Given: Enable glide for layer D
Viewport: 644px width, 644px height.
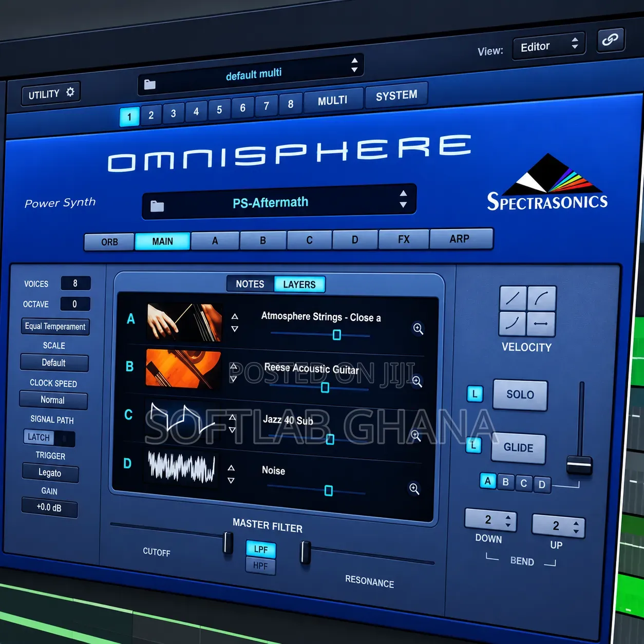Looking at the screenshot, I should [542, 485].
